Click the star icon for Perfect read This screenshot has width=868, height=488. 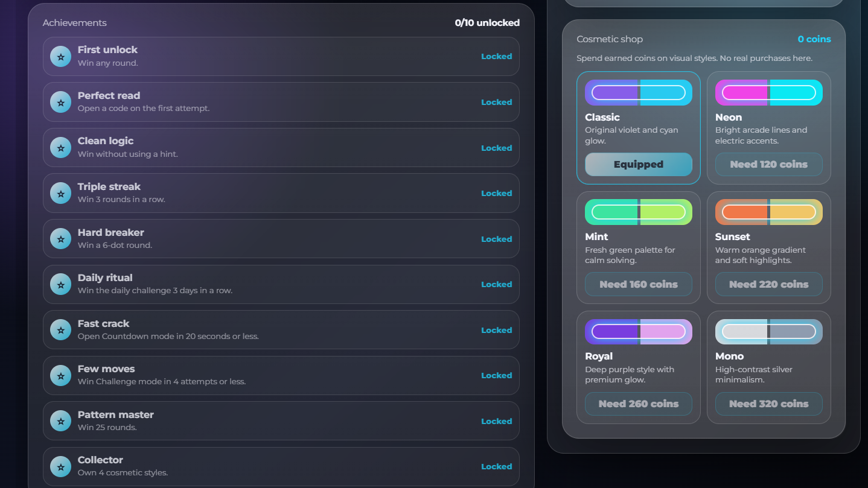point(60,103)
